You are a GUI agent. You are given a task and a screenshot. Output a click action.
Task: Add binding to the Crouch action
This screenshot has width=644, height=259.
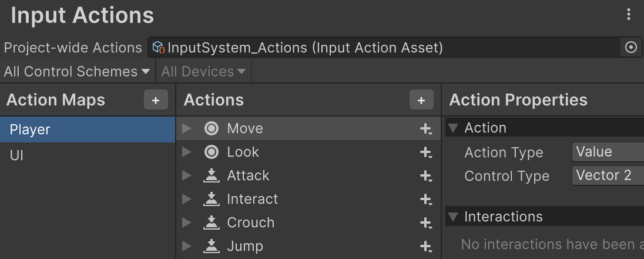coord(426,223)
